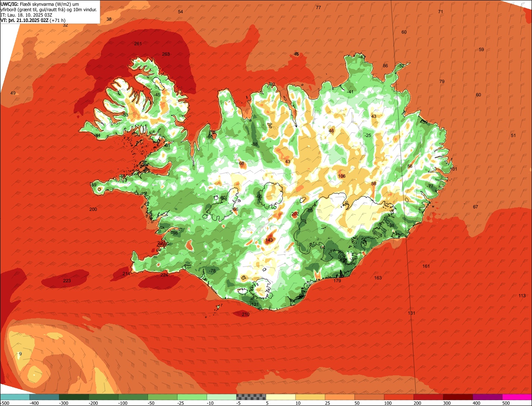Click the map value 67 off the east coast
The width and height of the screenshot is (532, 406).
coord(475,207)
